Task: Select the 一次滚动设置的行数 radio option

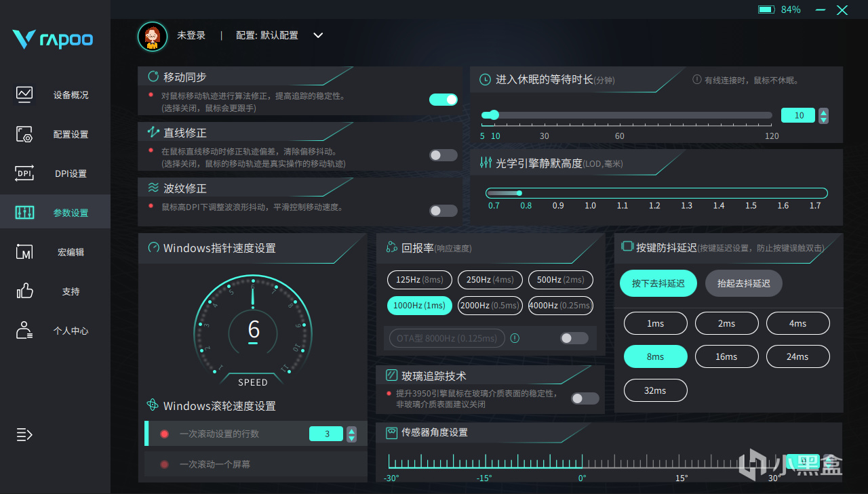Action: [164, 434]
